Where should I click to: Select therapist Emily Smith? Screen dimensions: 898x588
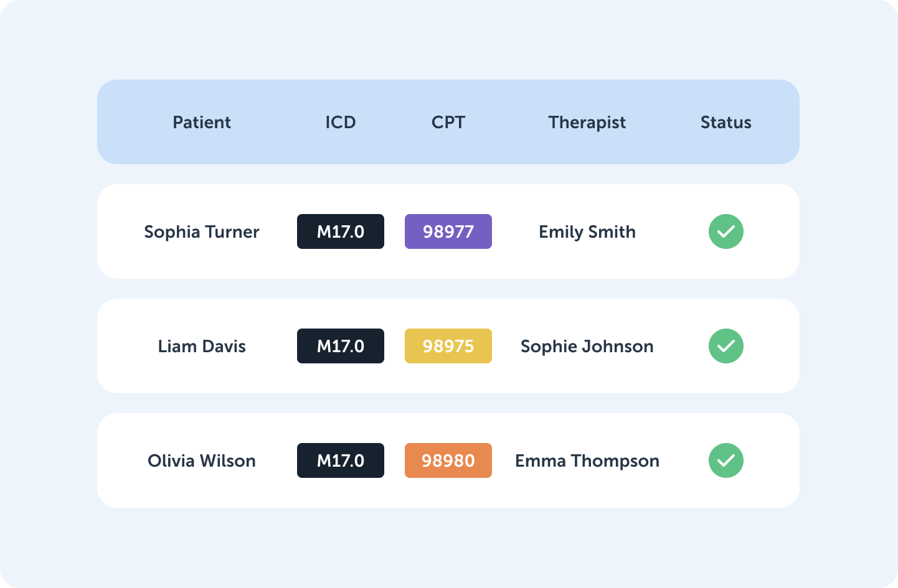click(587, 232)
